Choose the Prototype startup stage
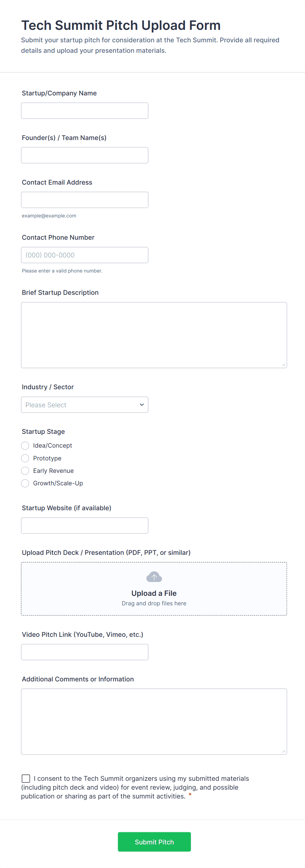Image resolution: width=305 pixels, height=868 pixels. coord(25,458)
